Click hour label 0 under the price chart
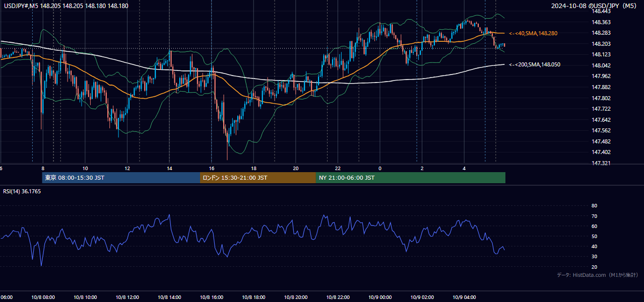Screen dimensions: 644x302 pos(380,169)
